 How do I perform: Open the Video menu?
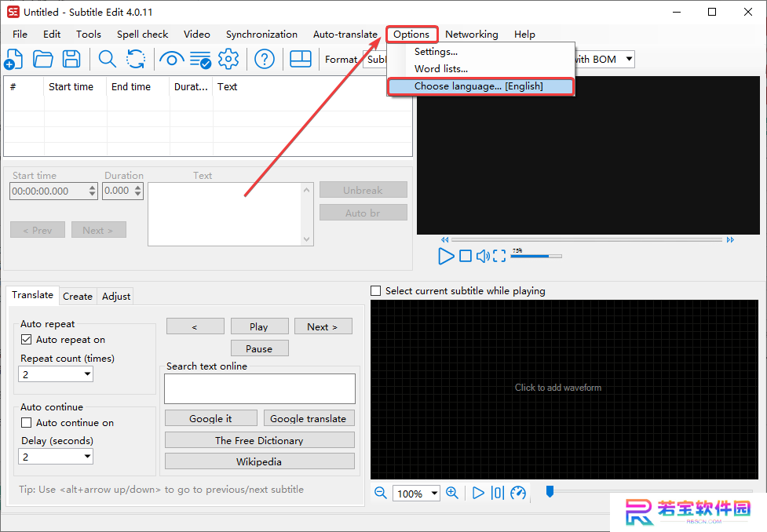click(x=196, y=35)
